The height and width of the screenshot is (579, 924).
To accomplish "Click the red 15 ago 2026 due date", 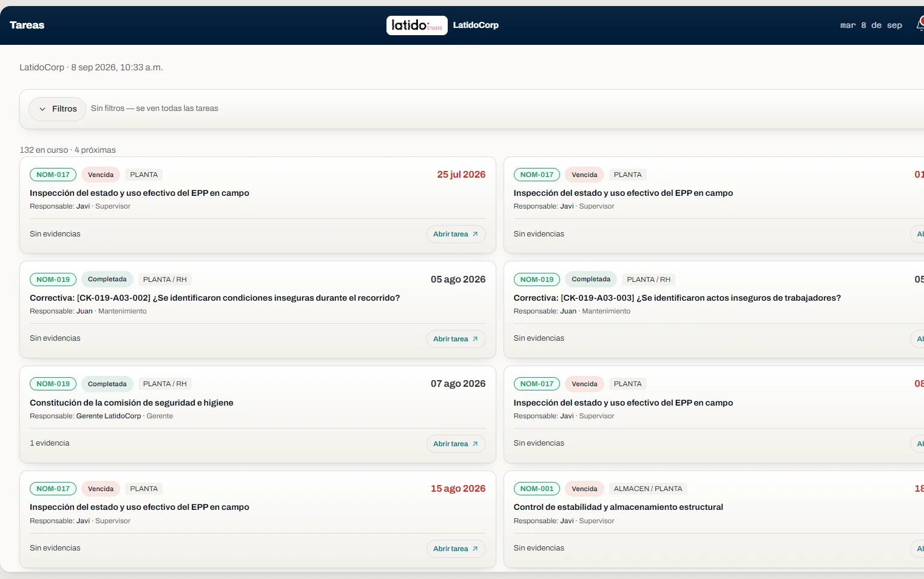I will click(458, 489).
